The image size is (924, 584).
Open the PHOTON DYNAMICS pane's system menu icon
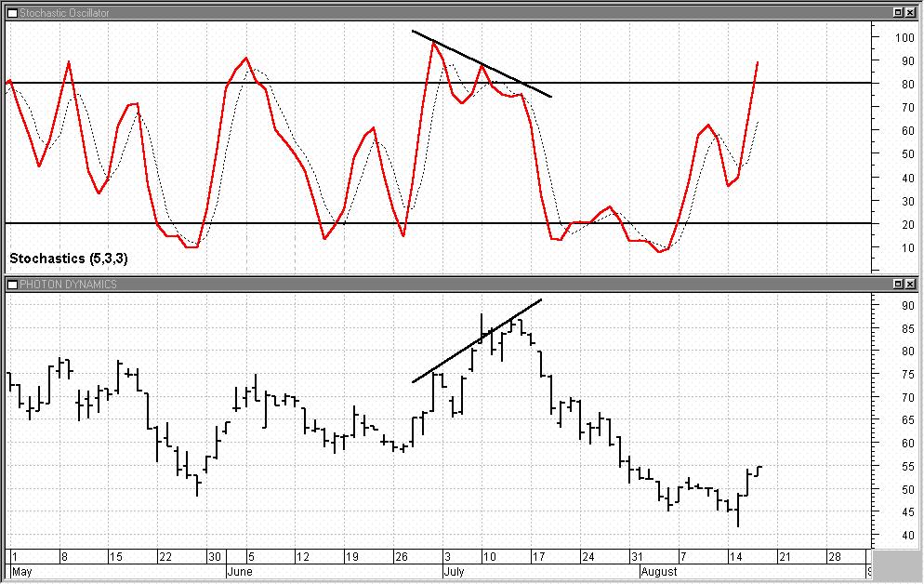[12, 284]
